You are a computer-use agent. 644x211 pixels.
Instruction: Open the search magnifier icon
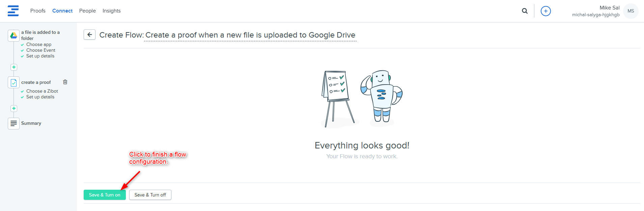point(525,11)
